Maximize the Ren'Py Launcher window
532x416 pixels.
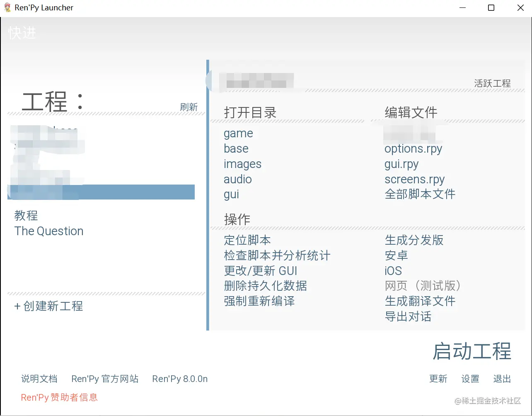491,7
